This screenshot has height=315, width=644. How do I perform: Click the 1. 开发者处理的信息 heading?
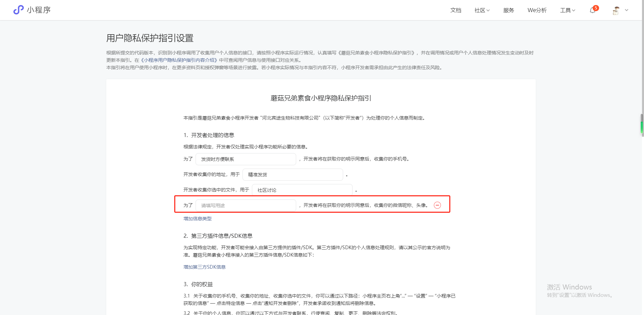[x=209, y=135]
